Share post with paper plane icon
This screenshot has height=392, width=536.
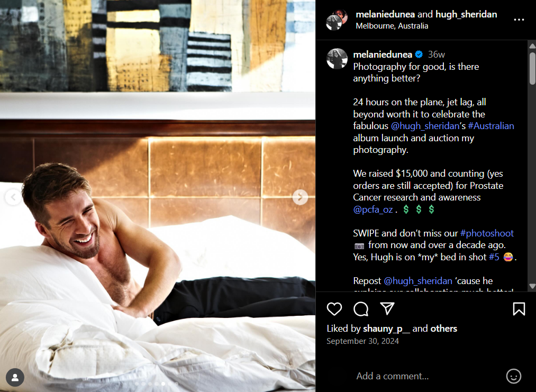tap(387, 308)
